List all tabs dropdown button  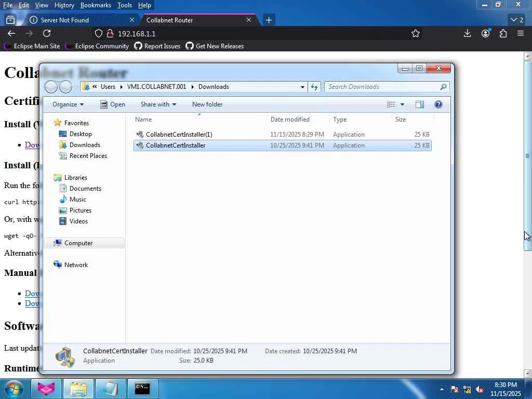(x=517, y=20)
